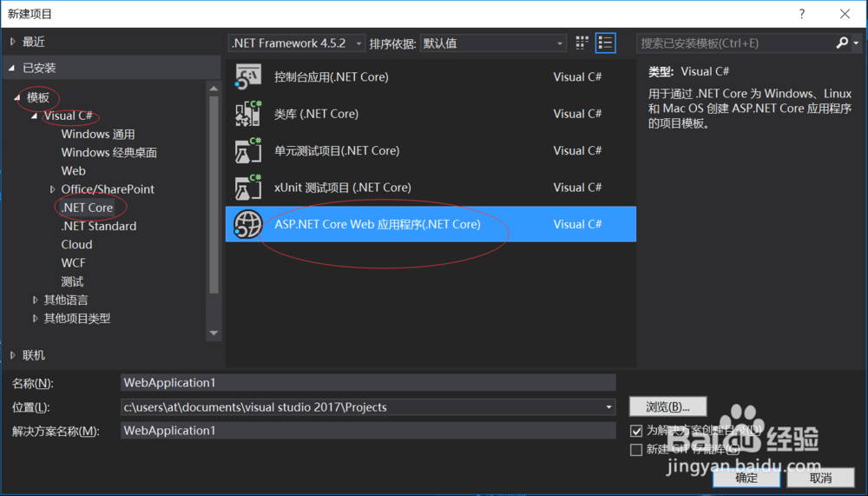Switch to medium icons grid view
This screenshot has width=868, height=496.
coord(582,43)
